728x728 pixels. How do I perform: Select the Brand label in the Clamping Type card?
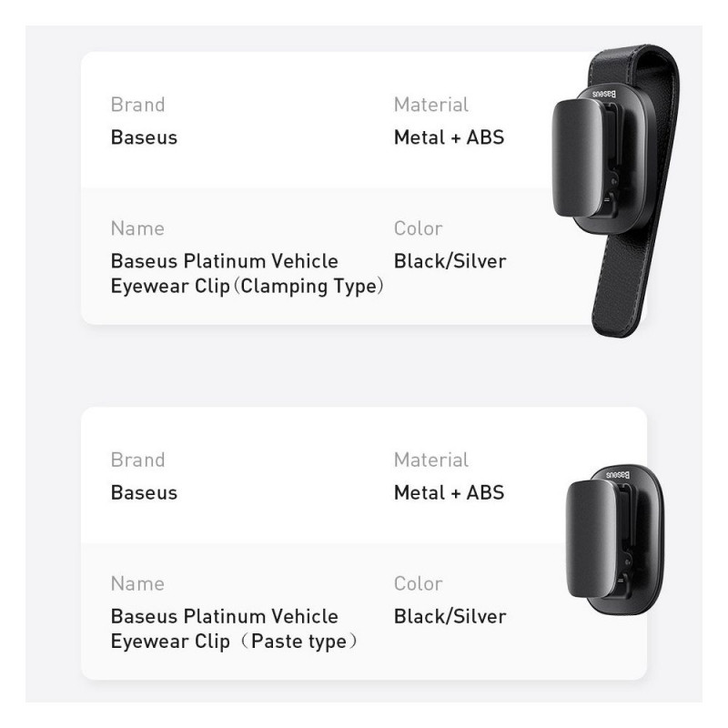138,105
